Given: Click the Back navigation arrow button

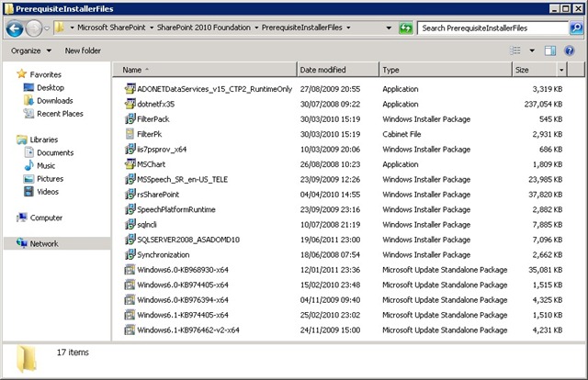Looking at the screenshot, I should 16,28.
